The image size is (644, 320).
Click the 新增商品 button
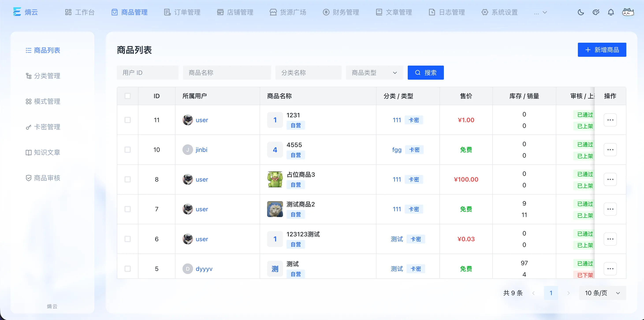tap(602, 50)
